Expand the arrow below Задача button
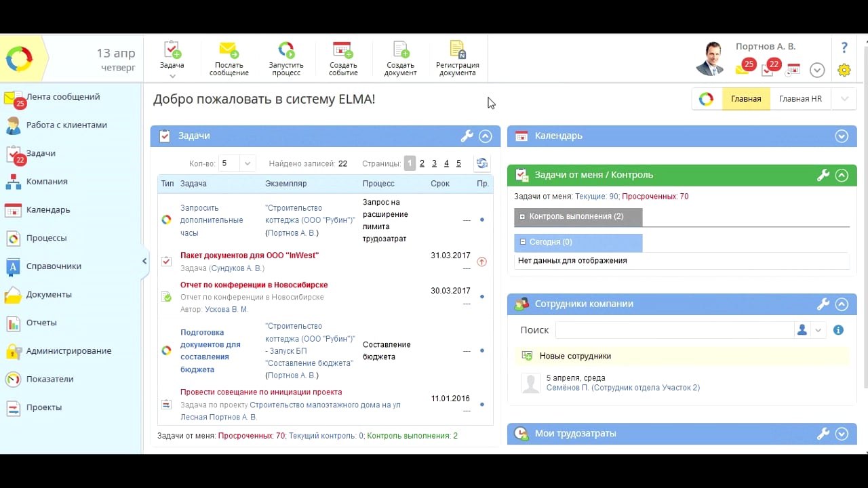This screenshot has width=868, height=488. click(x=172, y=75)
